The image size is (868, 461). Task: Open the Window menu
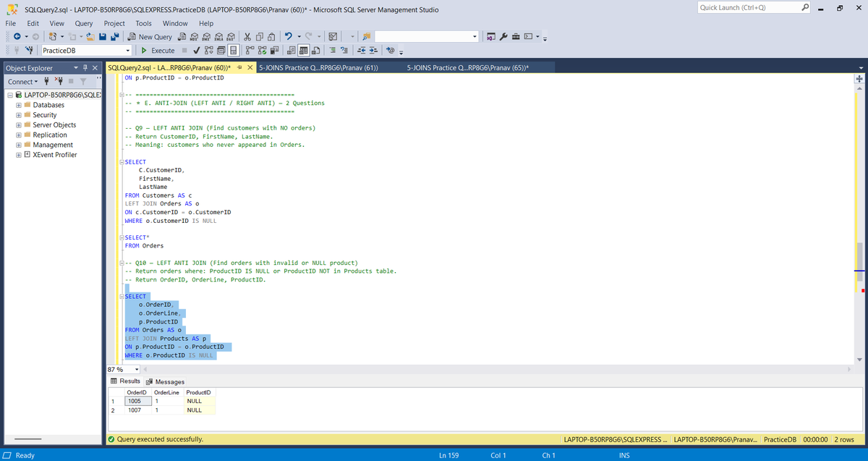175,23
